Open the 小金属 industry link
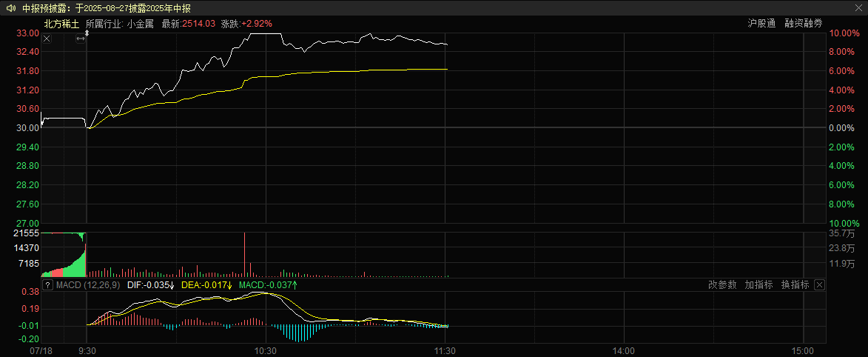 click(140, 24)
